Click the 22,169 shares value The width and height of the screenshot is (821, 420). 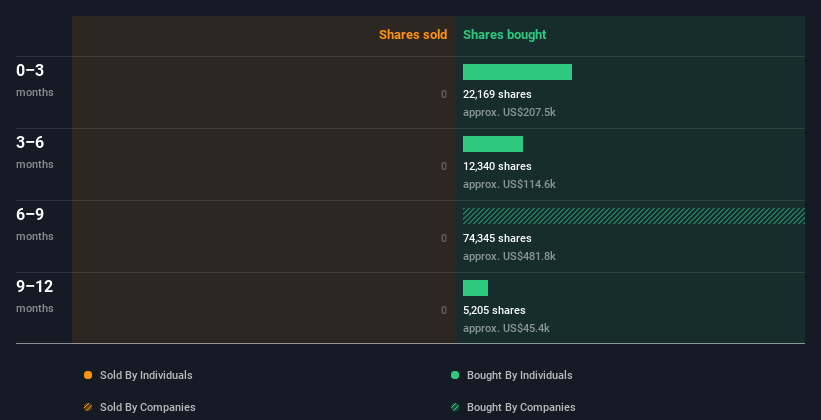pos(497,94)
